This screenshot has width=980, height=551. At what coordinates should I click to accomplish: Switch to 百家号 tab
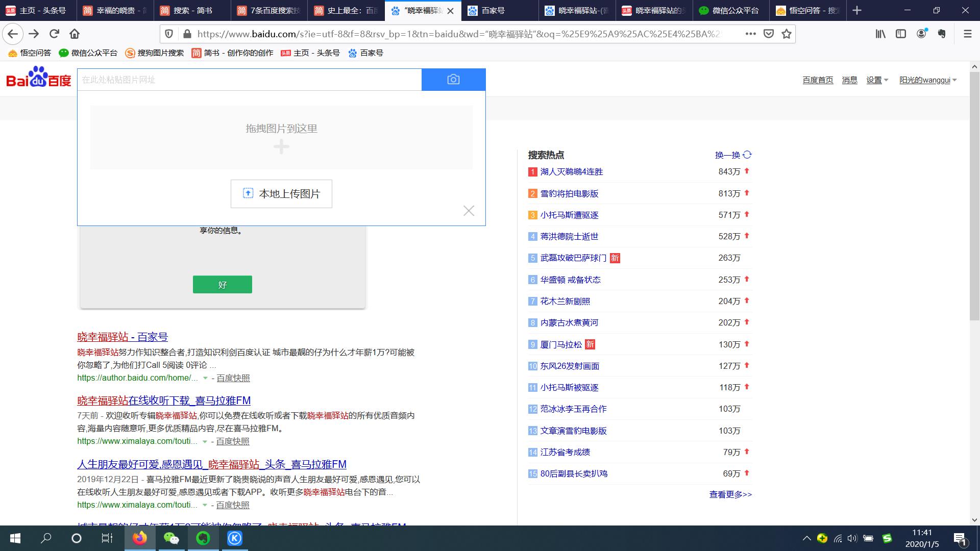[500, 10]
